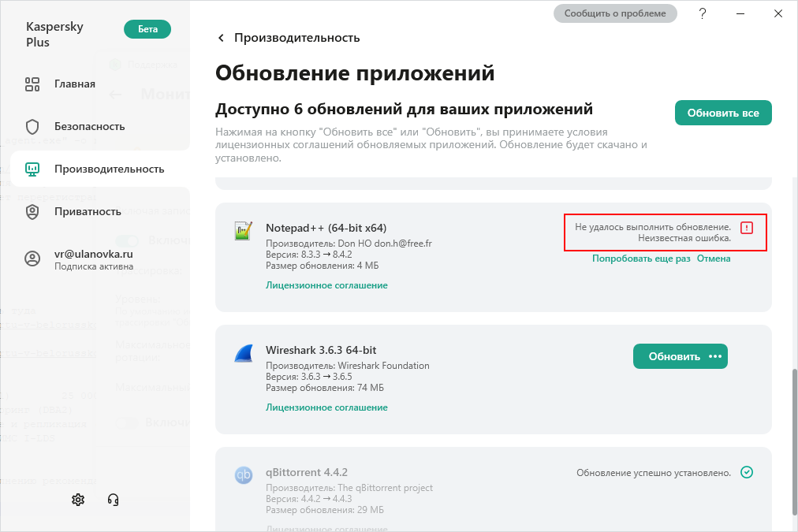Open the vr@ulanovka.ru account entry

(94, 259)
